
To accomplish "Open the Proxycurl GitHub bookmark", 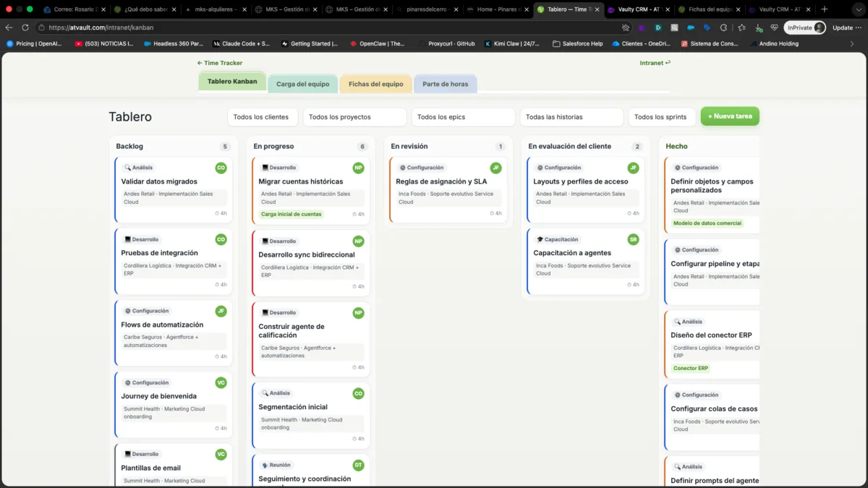I will pos(446,43).
